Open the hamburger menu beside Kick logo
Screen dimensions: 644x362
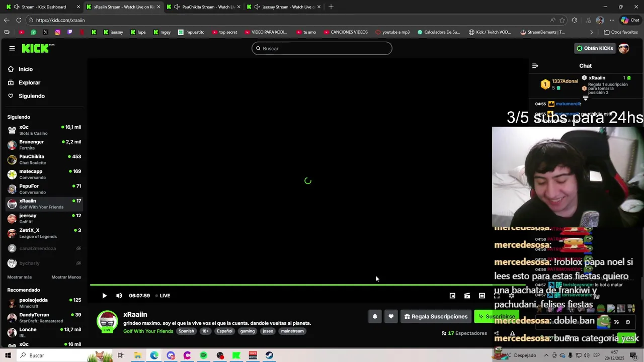pos(12,48)
